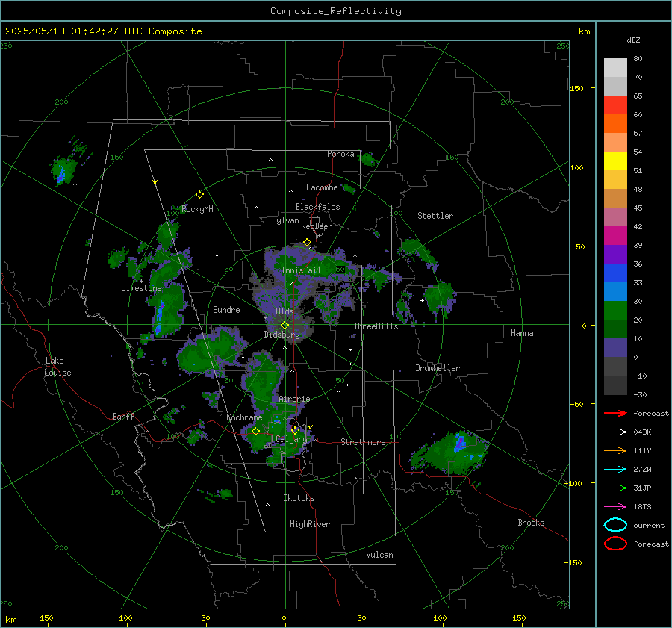This screenshot has height=628, width=672.
Task: Click the white 04DK arrow in the legend
Action: pos(615,432)
